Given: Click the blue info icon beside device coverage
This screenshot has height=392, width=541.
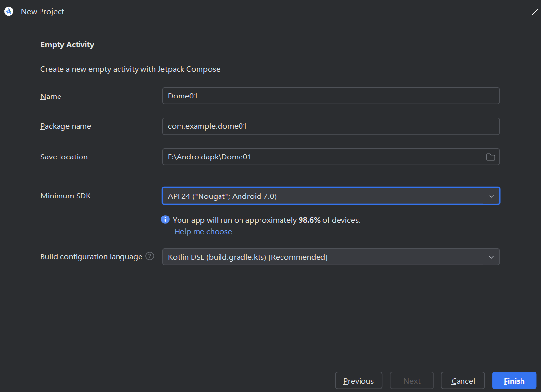Looking at the screenshot, I should [x=165, y=220].
